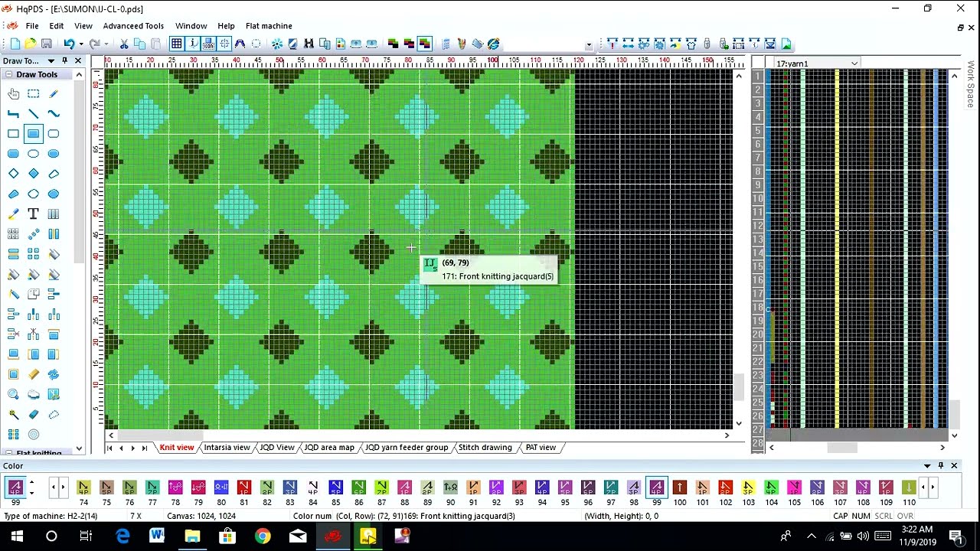Click the Save icon in toolbar
The height and width of the screenshot is (551, 980).
click(x=46, y=44)
